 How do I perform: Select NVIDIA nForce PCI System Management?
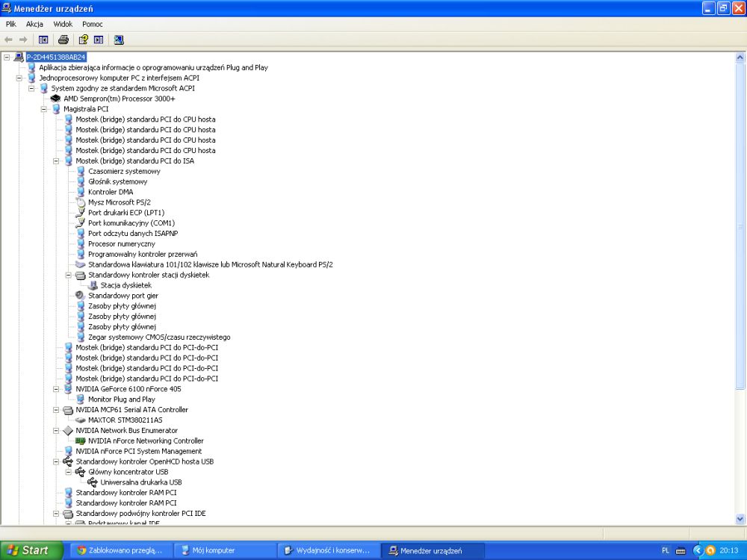tap(139, 452)
